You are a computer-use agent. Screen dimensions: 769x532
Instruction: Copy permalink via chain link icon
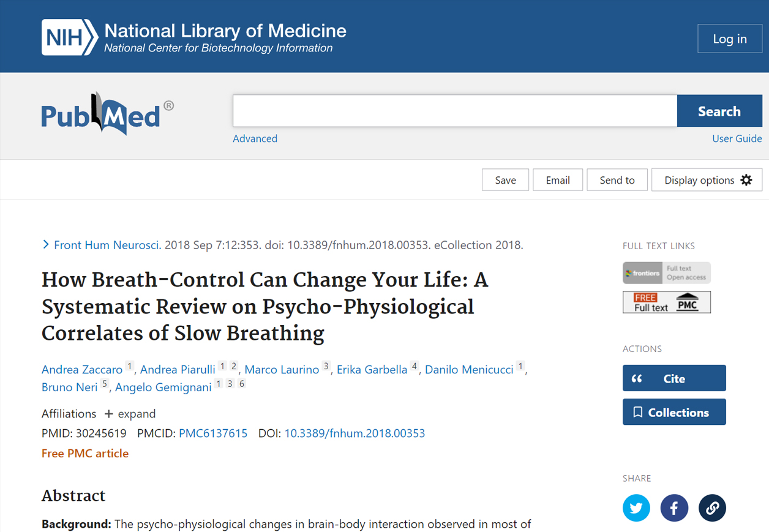pyautogui.click(x=712, y=508)
